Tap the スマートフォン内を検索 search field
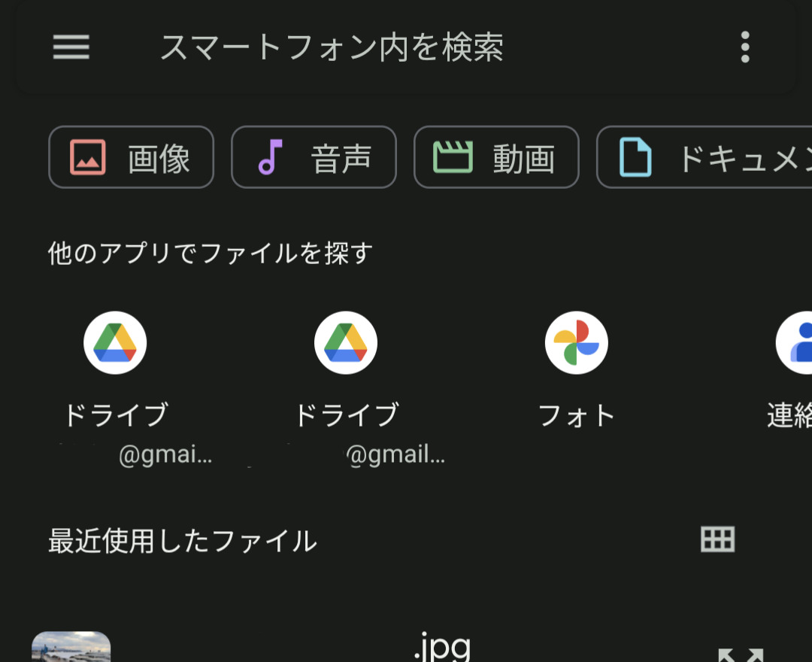Screen dimensions: 812x662 tap(331, 48)
